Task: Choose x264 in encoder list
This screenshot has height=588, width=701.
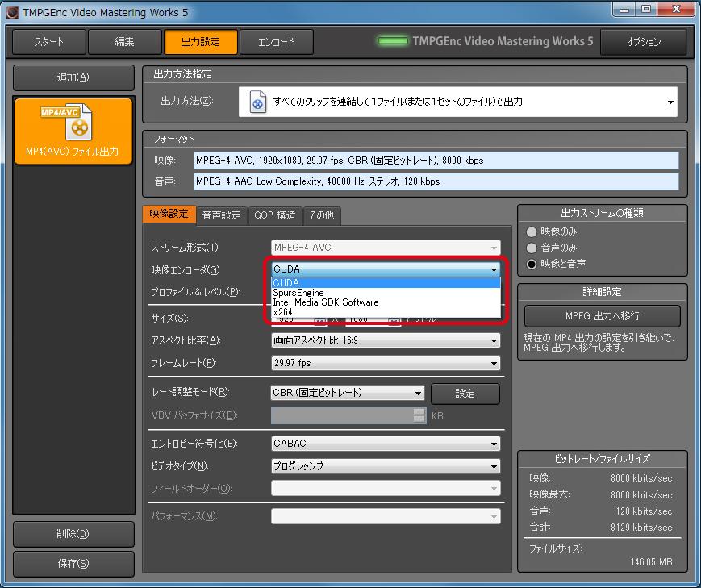Action: tap(386, 312)
